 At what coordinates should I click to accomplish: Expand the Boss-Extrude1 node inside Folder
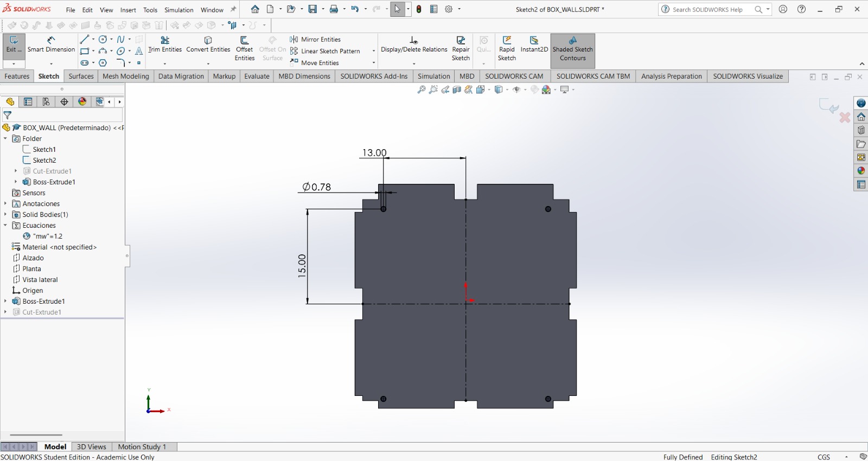(16, 182)
